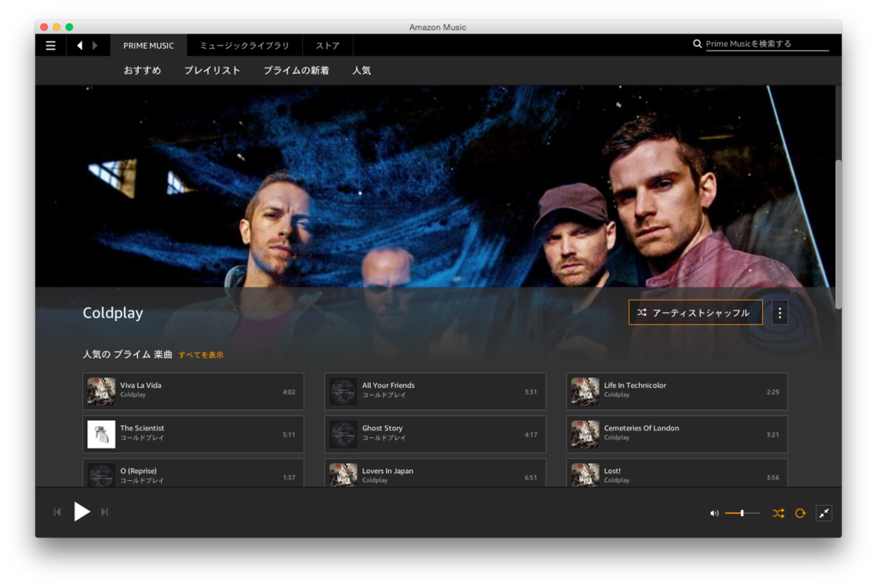This screenshot has height=588, width=877.
Task: Skip to the next track
Action: click(x=104, y=512)
